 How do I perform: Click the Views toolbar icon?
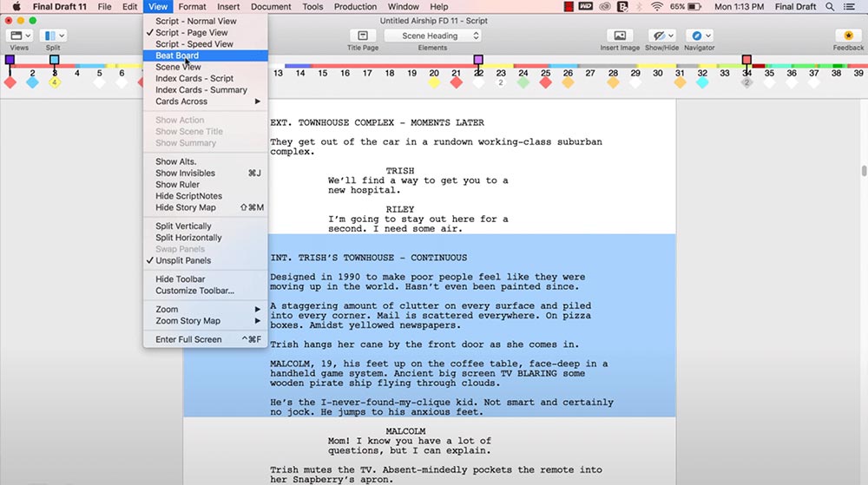[x=19, y=36]
